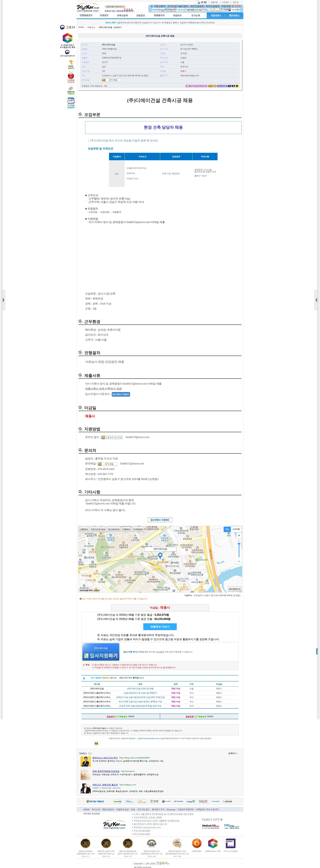Switch to 동일직종 인기채용정보 TOP10 tab
320x868 pixels.
pos(199,716)
